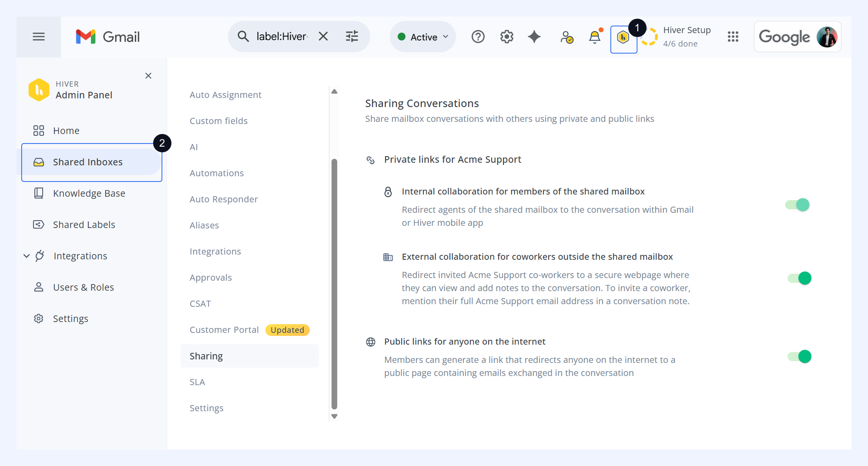Click the search magnifier icon

(x=243, y=37)
